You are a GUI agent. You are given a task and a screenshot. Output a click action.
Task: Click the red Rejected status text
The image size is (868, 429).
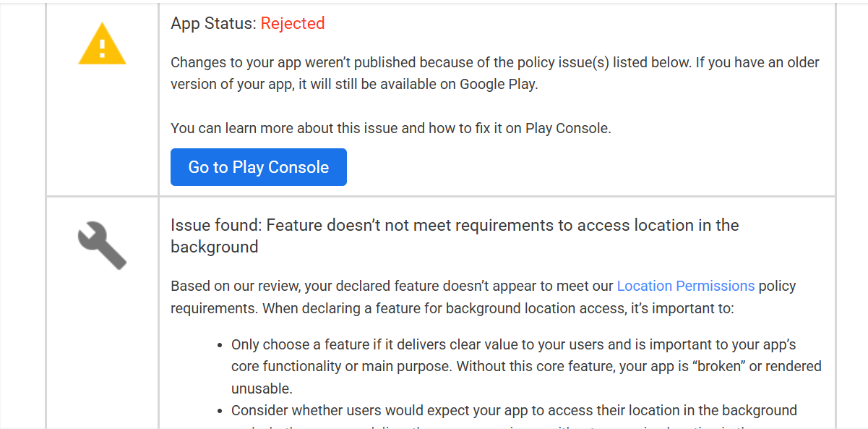[292, 23]
